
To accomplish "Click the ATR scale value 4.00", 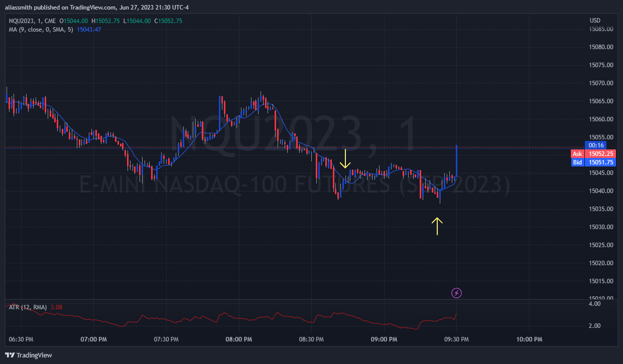I will (594, 304).
